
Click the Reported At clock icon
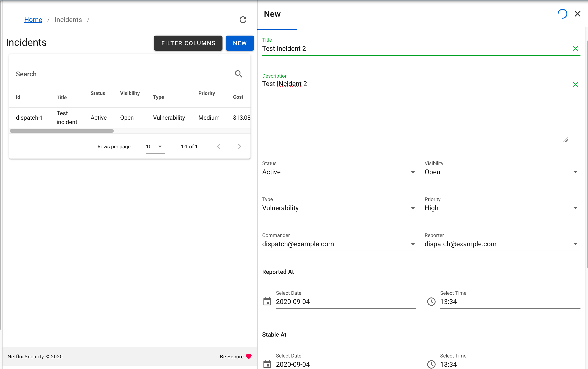(431, 301)
